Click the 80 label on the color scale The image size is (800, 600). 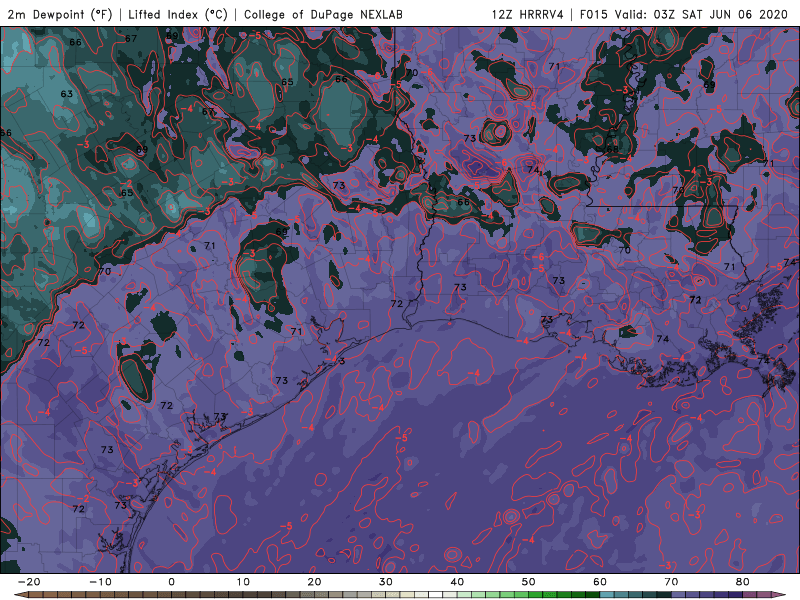(743, 582)
